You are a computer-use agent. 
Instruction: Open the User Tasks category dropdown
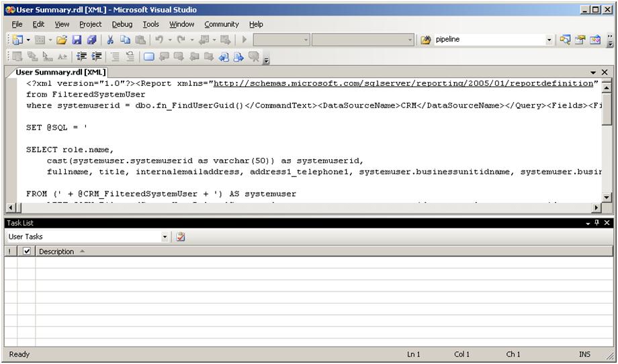coord(165,237)
